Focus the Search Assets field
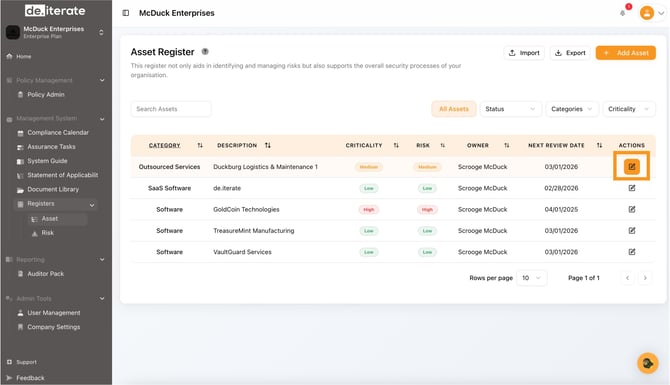 click(x=171, y=109)
